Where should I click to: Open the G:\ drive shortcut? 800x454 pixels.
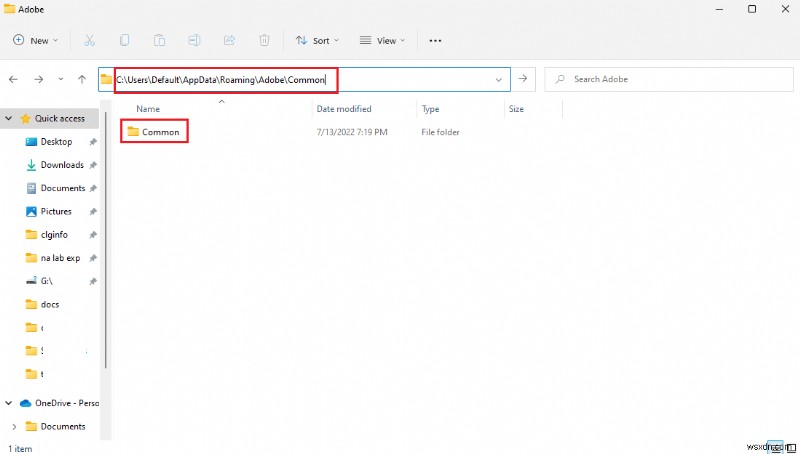pos(46,281)
